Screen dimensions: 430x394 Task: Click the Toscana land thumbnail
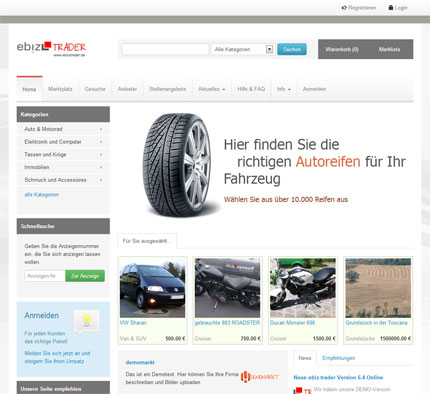378,288
